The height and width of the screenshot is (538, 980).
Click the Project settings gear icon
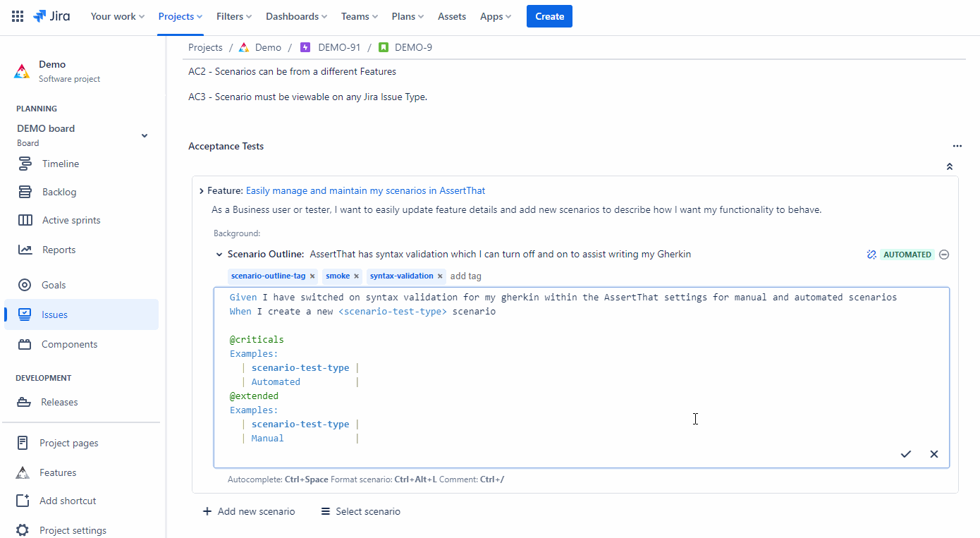point(22,530)
